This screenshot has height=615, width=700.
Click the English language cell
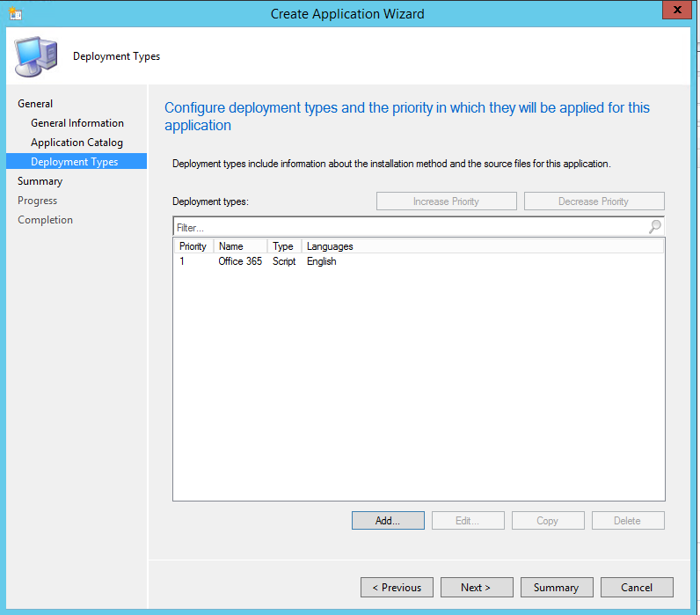pyautogui.click(x=322, y=261)
